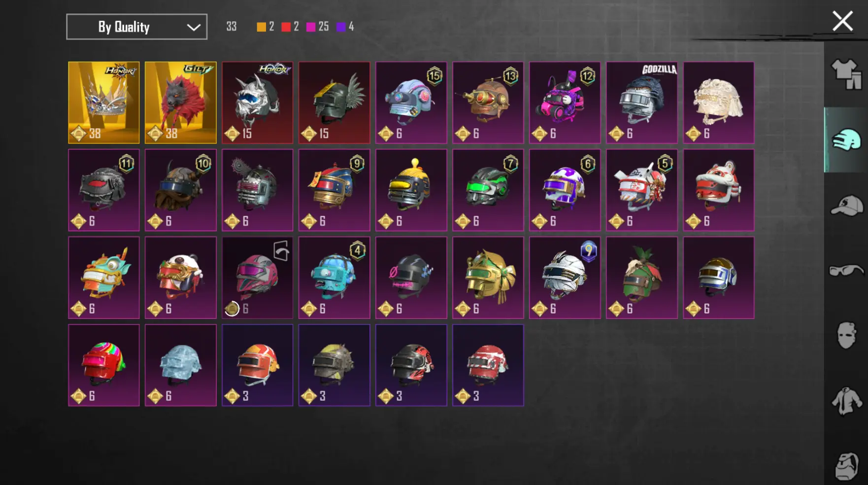The image size is (868, 485).
Task: Select the golden green samurai helmet
Action: pos(488,277)
